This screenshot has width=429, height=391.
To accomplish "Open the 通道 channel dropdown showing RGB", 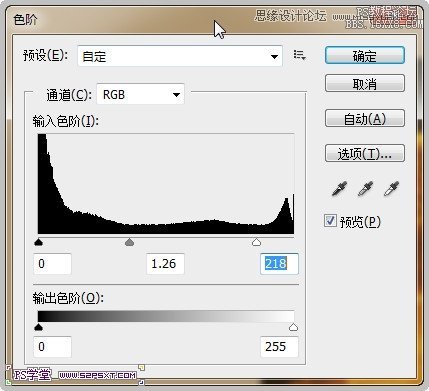I will pos(140,94).
